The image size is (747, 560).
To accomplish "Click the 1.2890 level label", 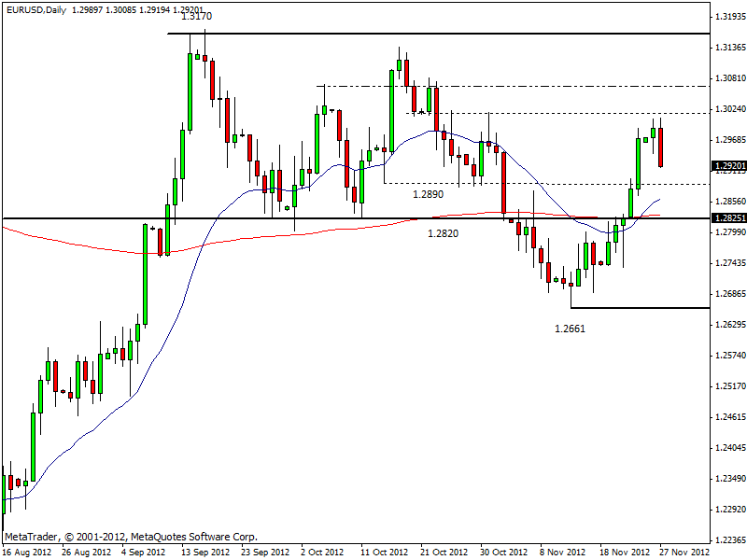I will pyautogui.click(x=428, y=194).
